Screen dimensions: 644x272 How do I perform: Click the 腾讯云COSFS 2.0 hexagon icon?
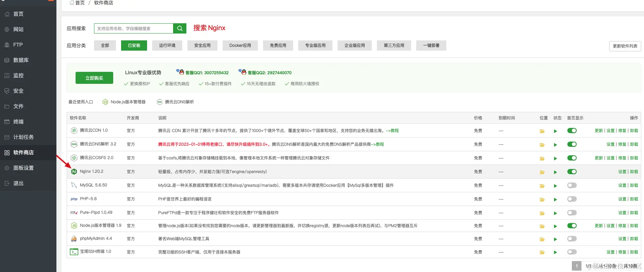[x=74, y=158]
